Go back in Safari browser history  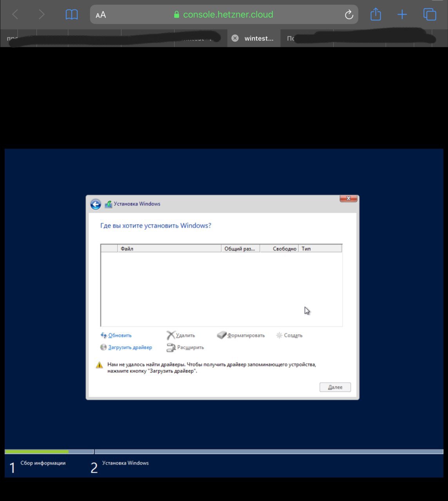coord(15,15)
